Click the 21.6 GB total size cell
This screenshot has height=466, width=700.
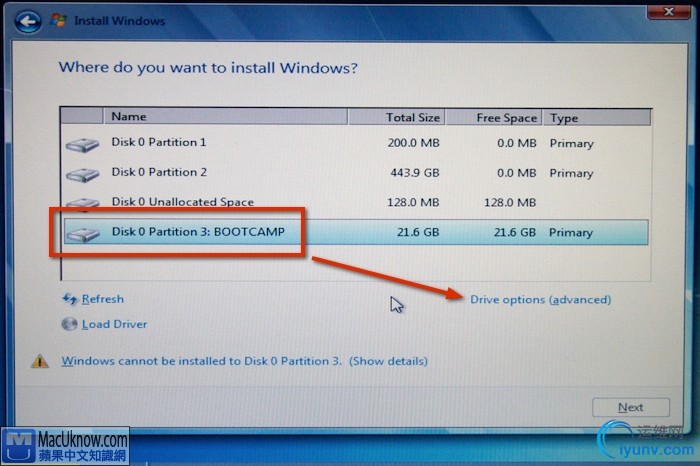[x=418, y=232]
